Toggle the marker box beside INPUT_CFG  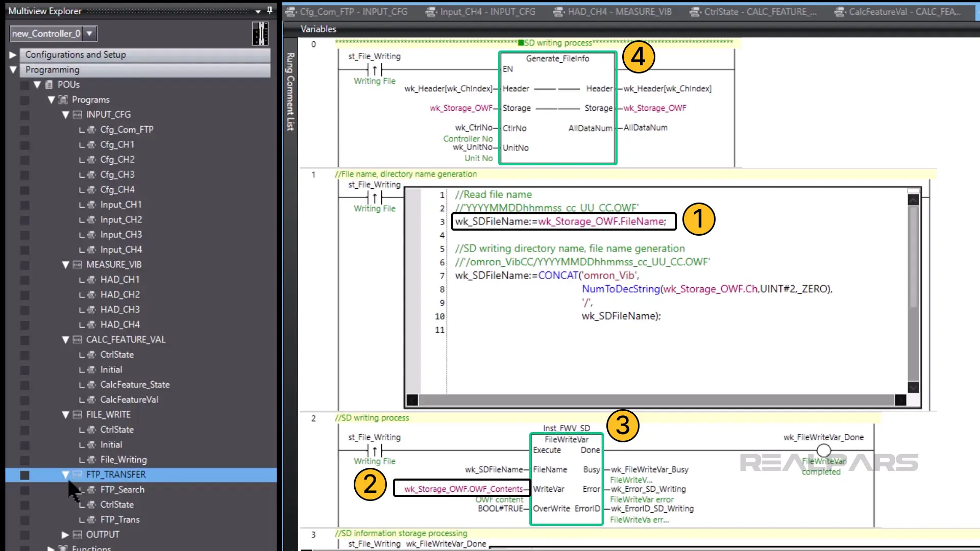tap(24, 115)
